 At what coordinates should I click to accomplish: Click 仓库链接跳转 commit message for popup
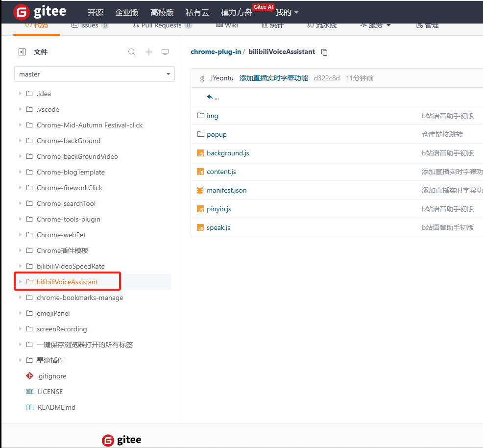pyautogui.click(x=442, y=134)
